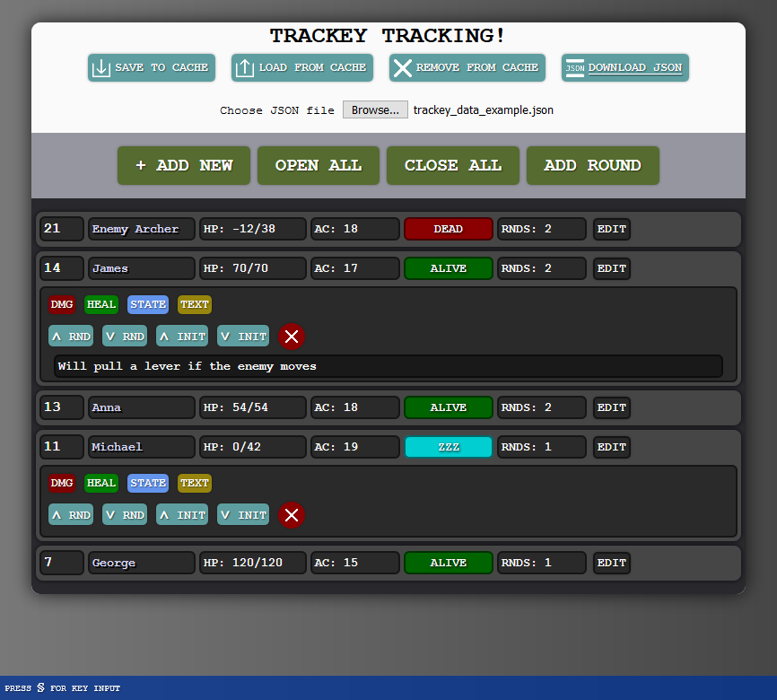
Task: Open all entries
Action: (x=319, y=166)
